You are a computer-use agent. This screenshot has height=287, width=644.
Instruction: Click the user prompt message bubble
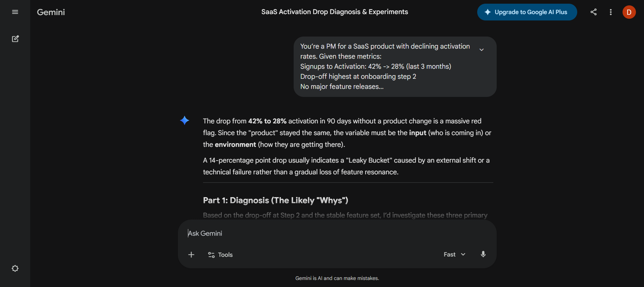tap(395, 67)
